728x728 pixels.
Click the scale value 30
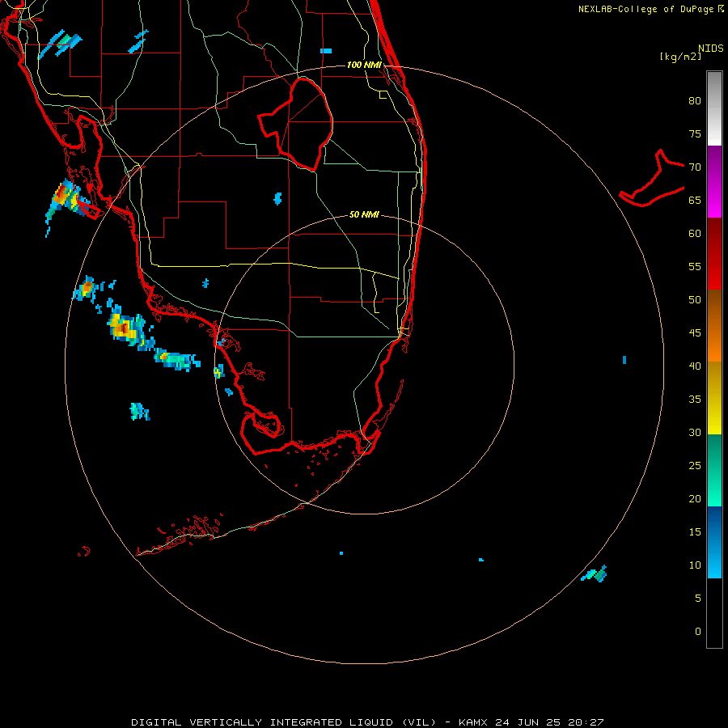(695, 432)
